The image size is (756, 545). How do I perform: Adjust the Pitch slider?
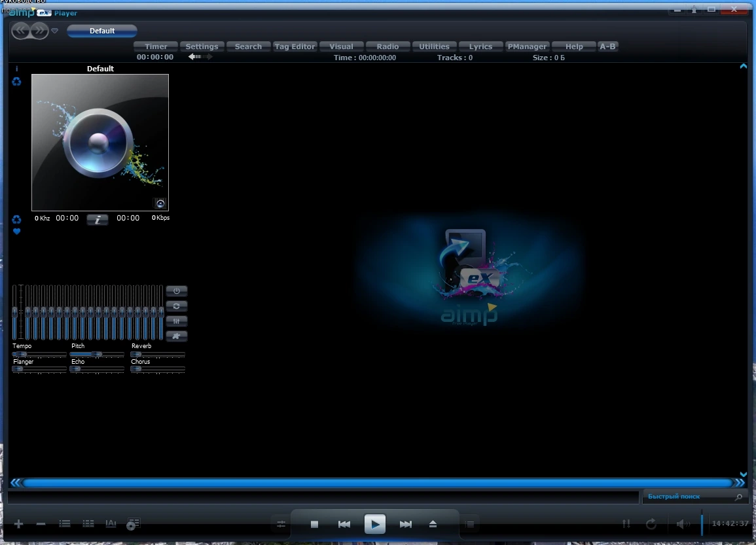(97, 354)
